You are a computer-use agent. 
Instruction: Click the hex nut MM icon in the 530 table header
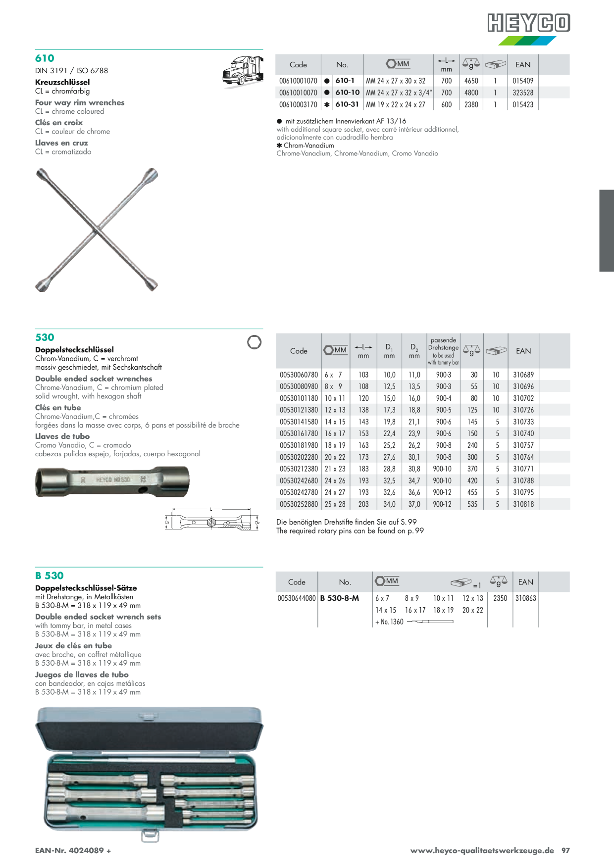point(335,350)
